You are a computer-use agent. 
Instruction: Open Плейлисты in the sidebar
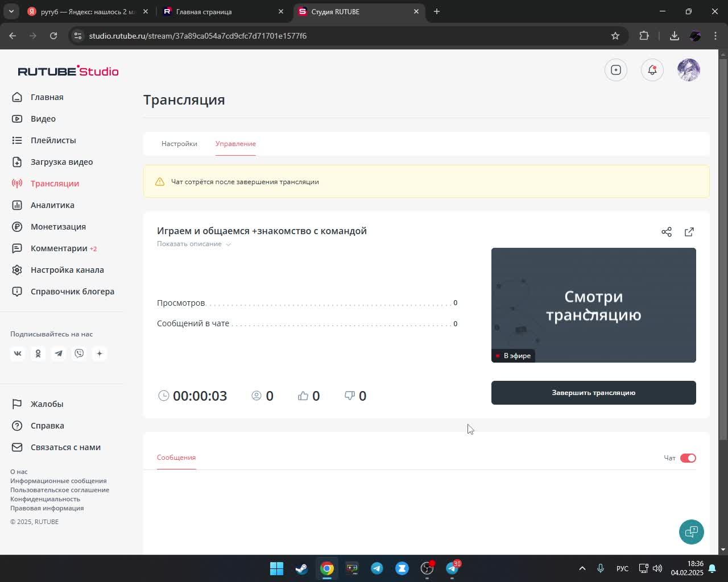[53, 140]
